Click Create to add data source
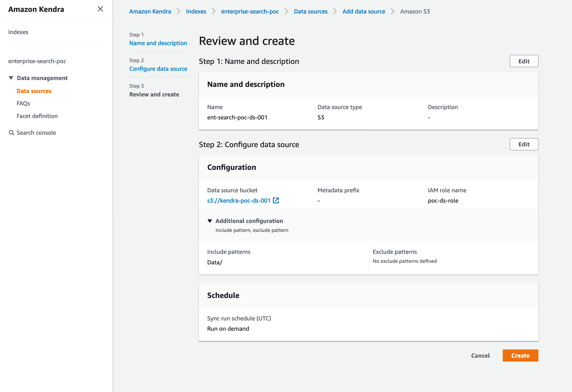The width and height of the screenshot is (572, 392). coord(520,356)
